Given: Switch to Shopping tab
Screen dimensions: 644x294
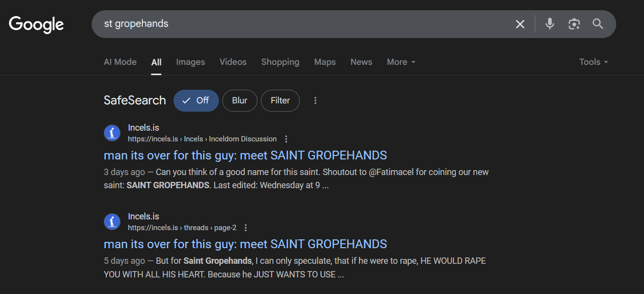Looking at the screenshot, I should [x=280, y=62].
